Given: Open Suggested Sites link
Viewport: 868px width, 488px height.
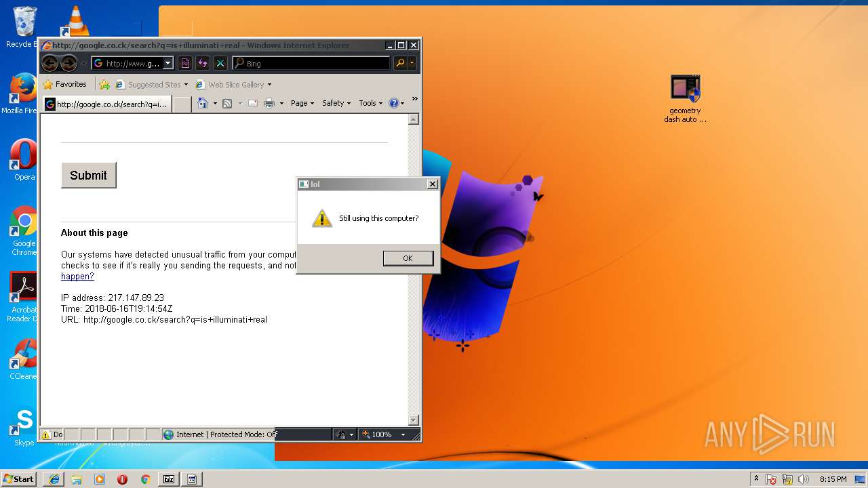Looking at the screenshot, I should tap(152, 85).
